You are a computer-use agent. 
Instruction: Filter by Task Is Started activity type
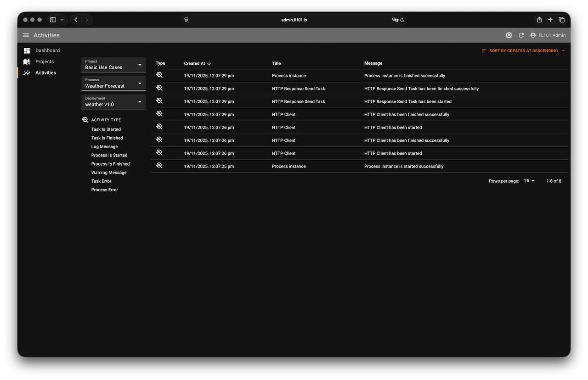106,129
